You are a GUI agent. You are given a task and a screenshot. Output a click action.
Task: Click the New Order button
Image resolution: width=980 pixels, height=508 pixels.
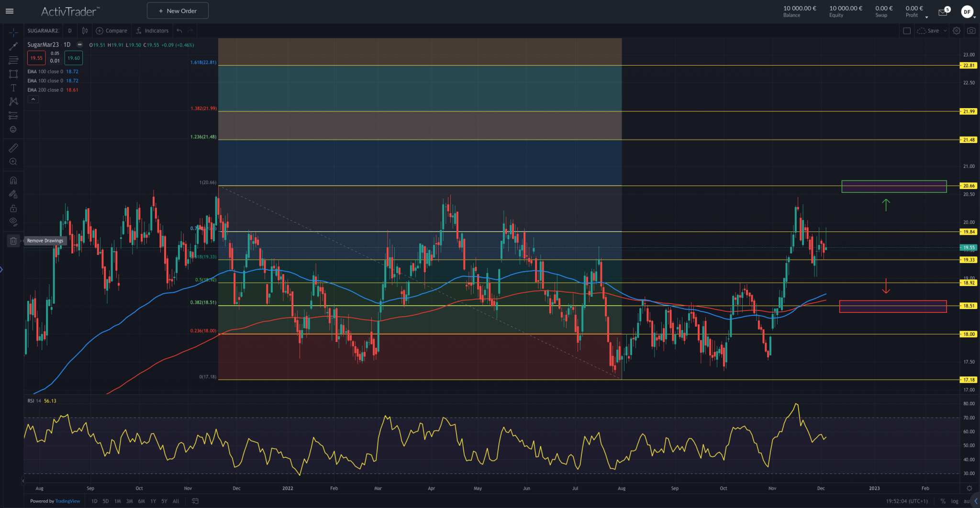[178, 11]
